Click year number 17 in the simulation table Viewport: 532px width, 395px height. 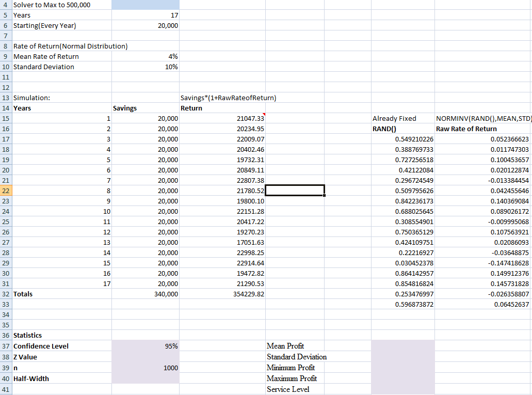coord(62,283)
